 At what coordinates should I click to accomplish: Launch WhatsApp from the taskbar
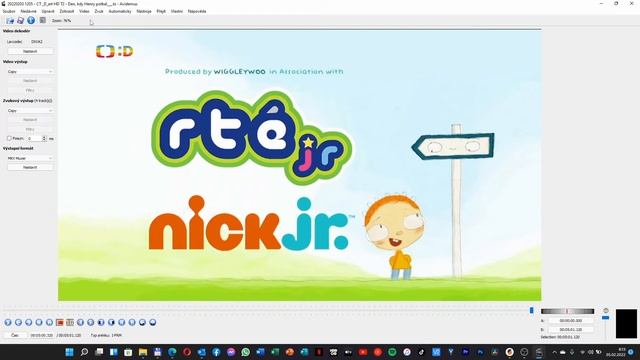tap(245, 352)
